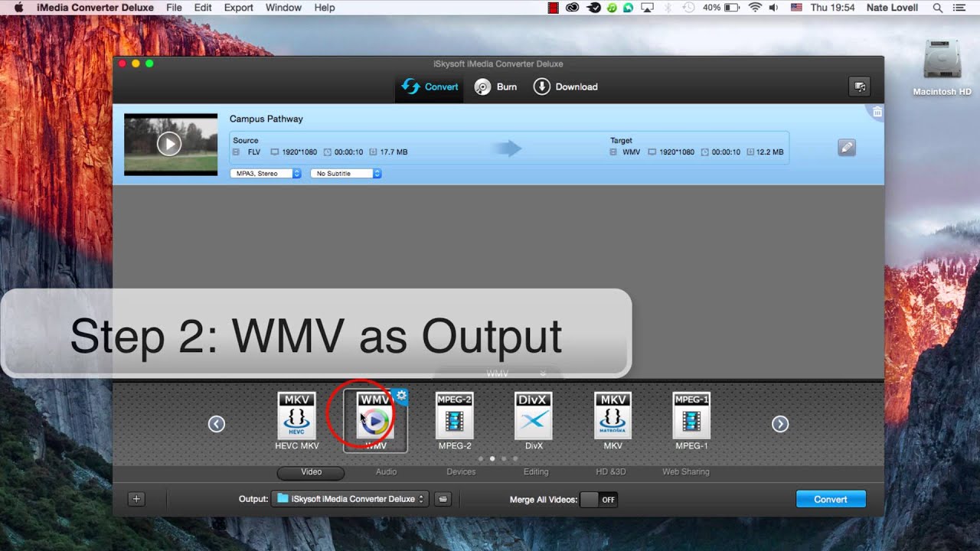The width and height of the screenshot is (980, 551).
Task: Select the MPEG-1 format icon
Action: [691, 416]
